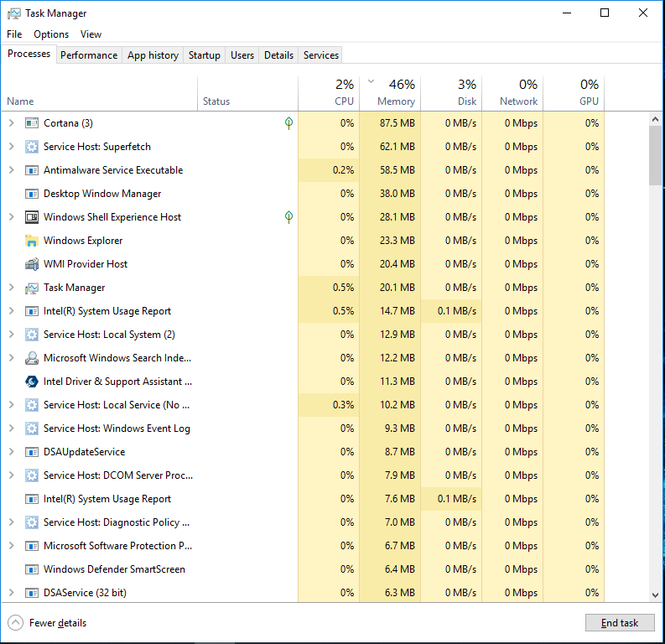Click the Windows Shell Experience Host leaf icon
The width and height of the screenshot is (665, 644).
(288, 217)
